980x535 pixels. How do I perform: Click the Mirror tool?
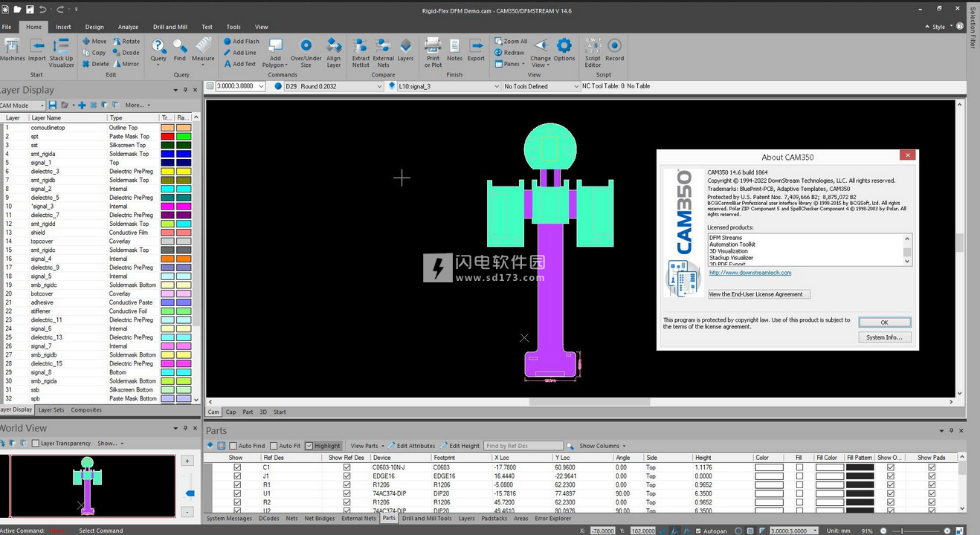[126, 64]
